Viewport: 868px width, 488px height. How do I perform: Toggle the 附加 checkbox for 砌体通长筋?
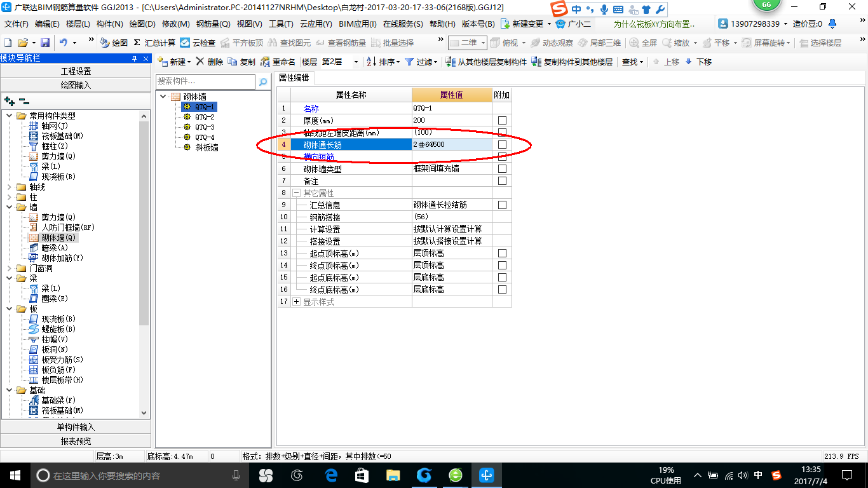pos(502,145)
